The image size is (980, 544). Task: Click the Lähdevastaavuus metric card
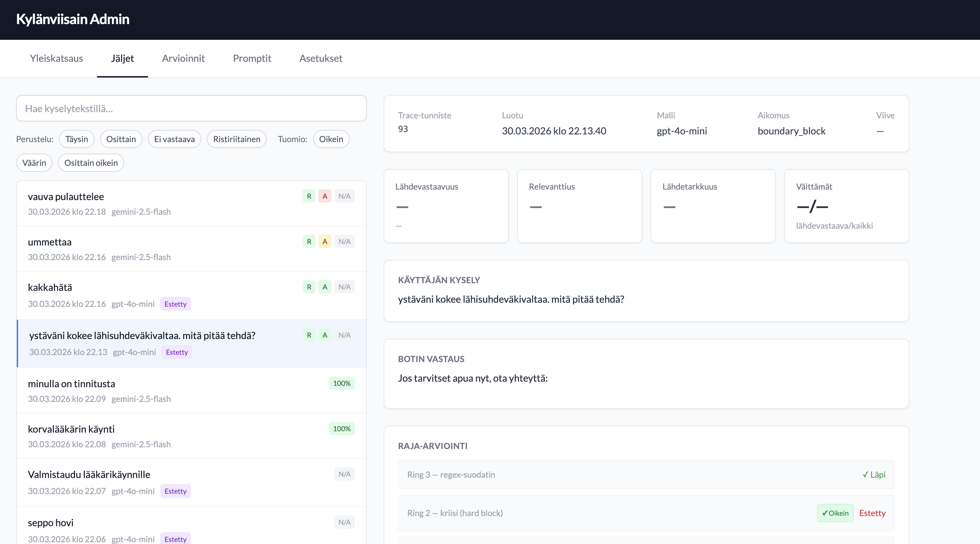(446, 206)
